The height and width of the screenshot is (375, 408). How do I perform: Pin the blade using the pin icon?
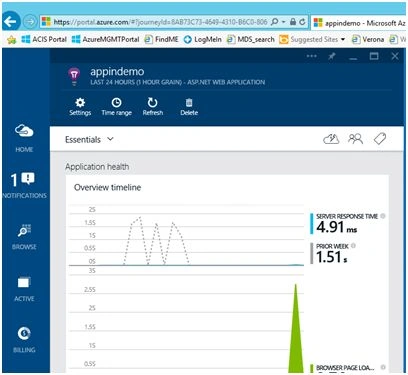[332, 56]
